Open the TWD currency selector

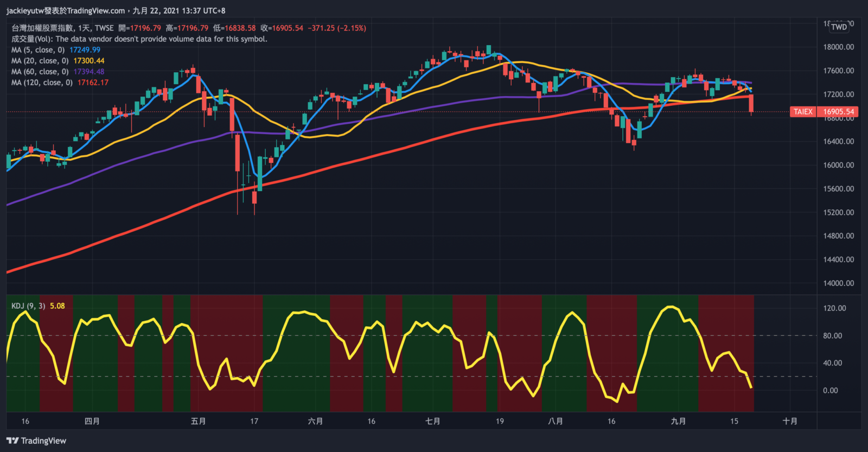(839, 27)
